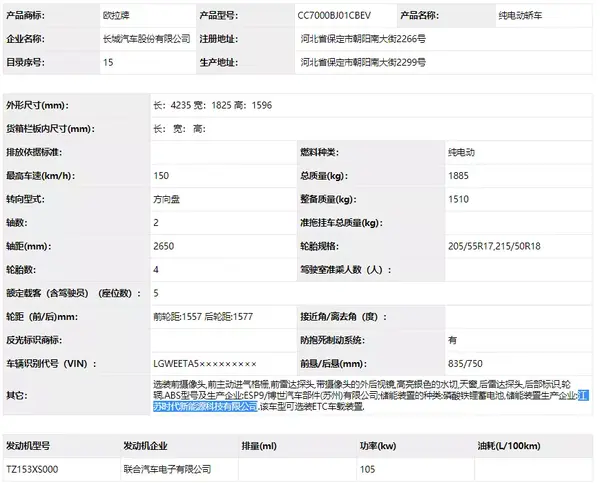The image size is (600, 483).
Task: Select the 发动机企业 column header
Action: pyautogui.click(x=145, y=446)
